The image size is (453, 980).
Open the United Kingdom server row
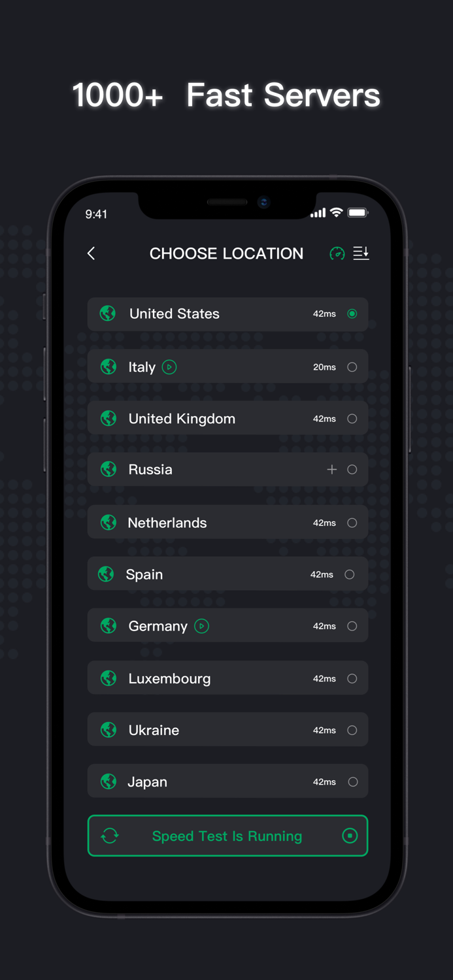tap(227, 419)
